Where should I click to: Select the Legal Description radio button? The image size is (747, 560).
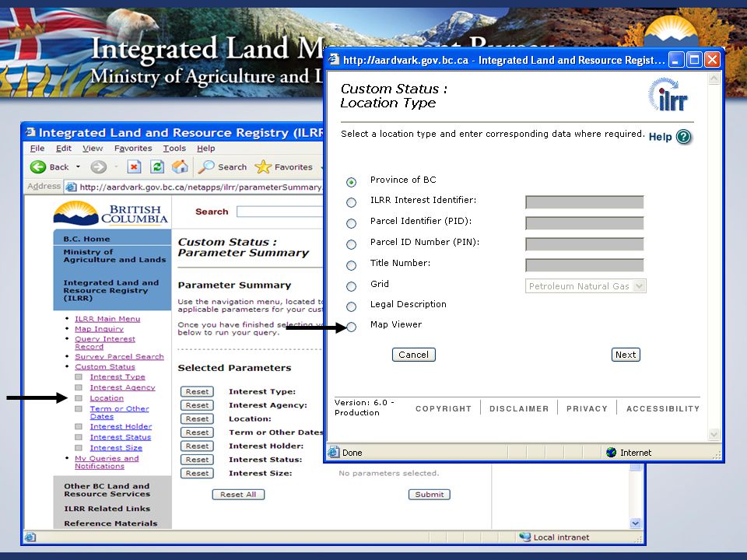point(351,306)
